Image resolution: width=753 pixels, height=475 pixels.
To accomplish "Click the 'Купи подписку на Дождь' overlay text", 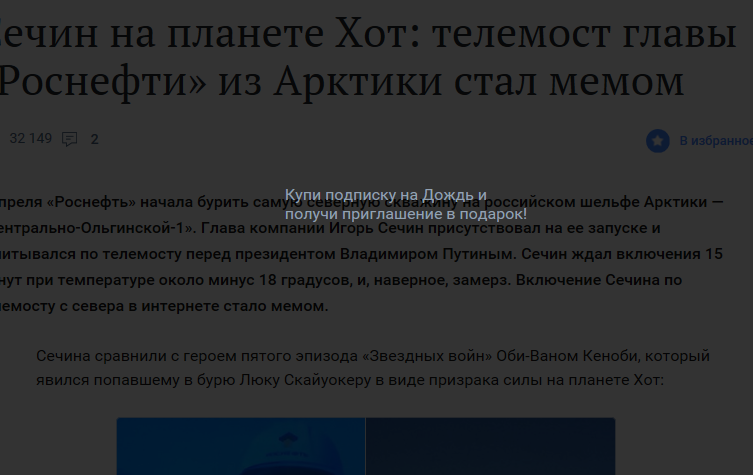I will 386,195.
